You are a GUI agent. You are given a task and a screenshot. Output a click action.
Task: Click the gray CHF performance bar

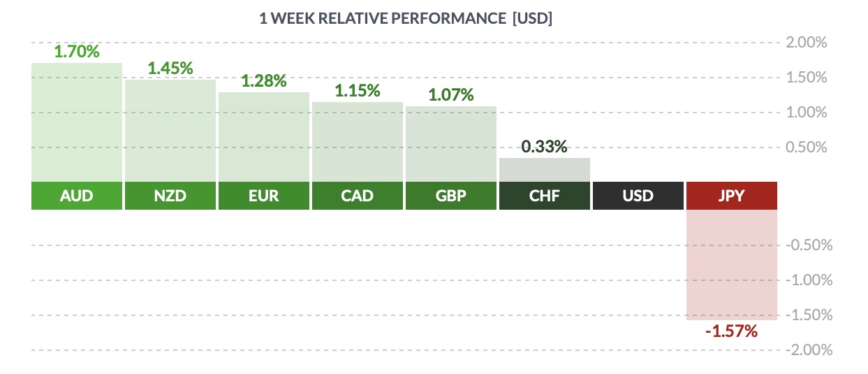click(545, 170)
